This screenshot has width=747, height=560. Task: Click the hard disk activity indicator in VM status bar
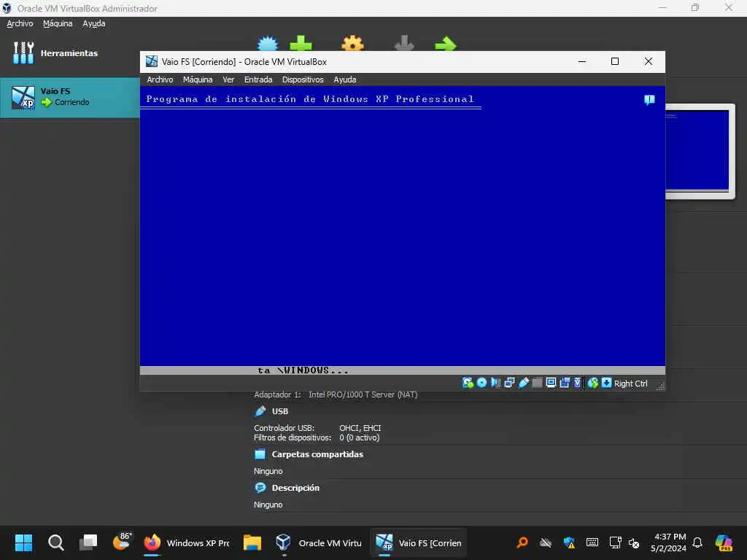point(468,383)
